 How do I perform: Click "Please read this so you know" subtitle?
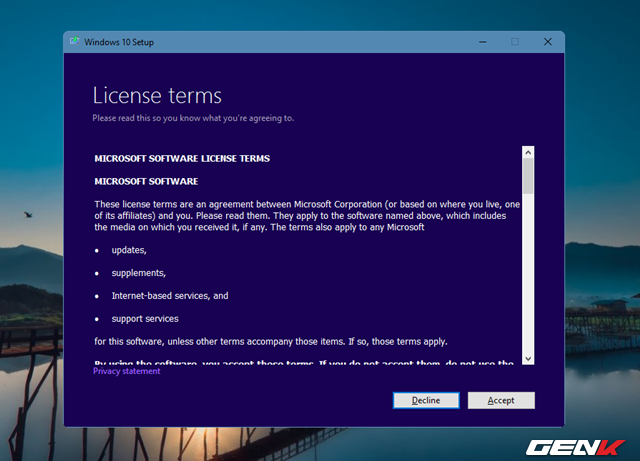point(193,118)
